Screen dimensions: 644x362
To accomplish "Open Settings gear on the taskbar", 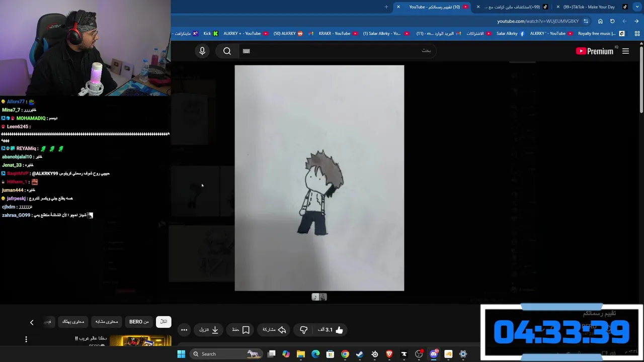I will click(463, 354).
